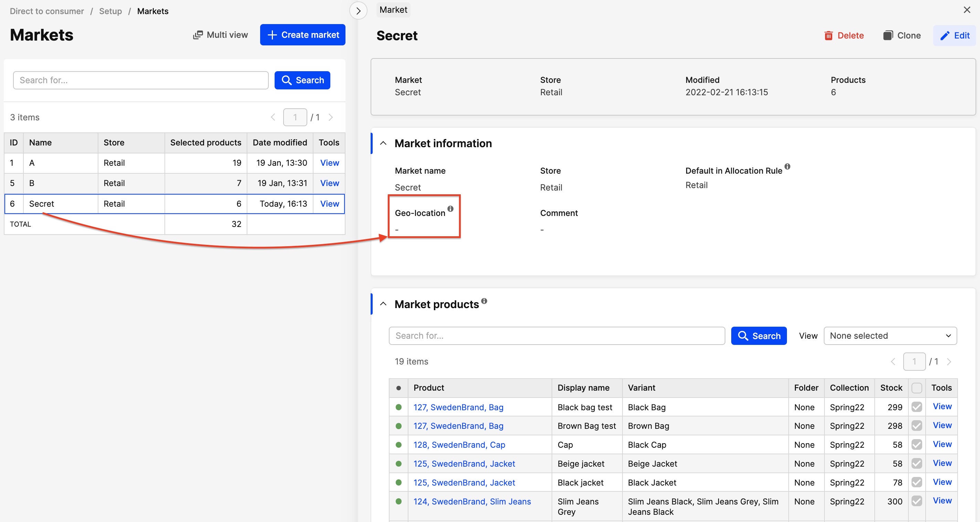
Task: Click the markets Search for input field
Action: pos(140,80)
